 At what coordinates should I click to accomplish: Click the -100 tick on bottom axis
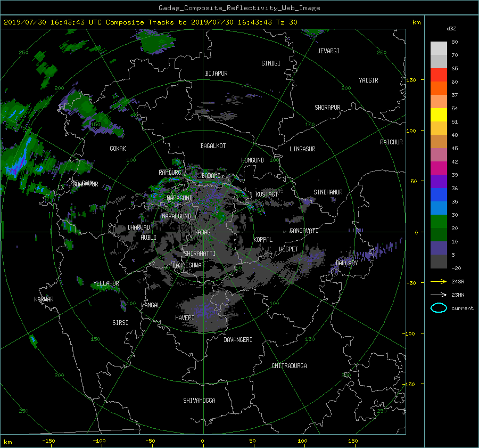pos(99,441)
